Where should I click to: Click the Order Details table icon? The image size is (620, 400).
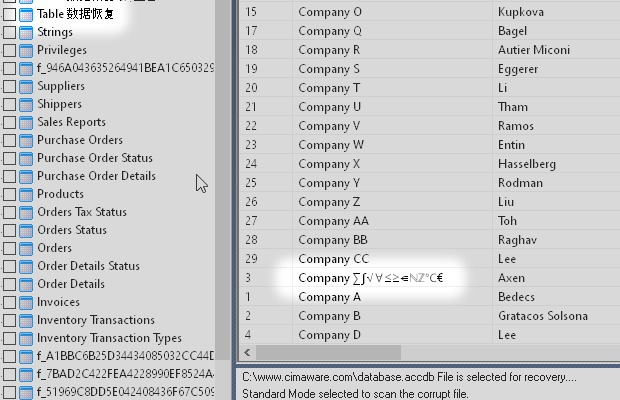click(26, 284)
